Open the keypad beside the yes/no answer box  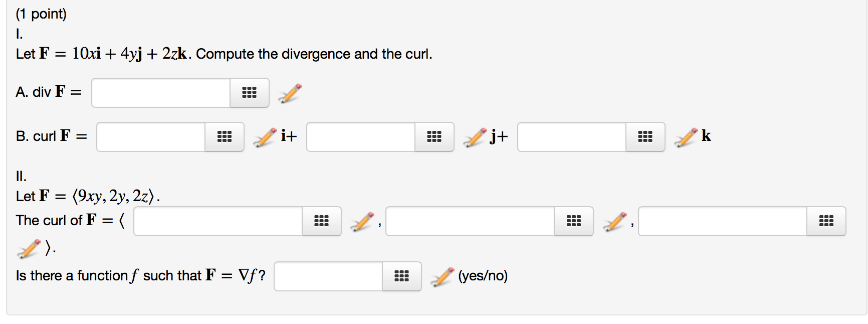click(x=402, y=276)
